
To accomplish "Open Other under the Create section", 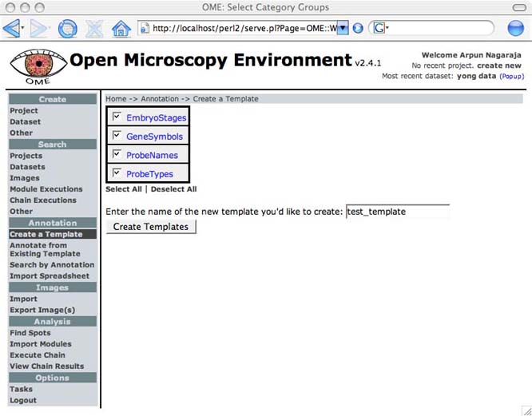I will pyautogui.click(x=21, y=133).
